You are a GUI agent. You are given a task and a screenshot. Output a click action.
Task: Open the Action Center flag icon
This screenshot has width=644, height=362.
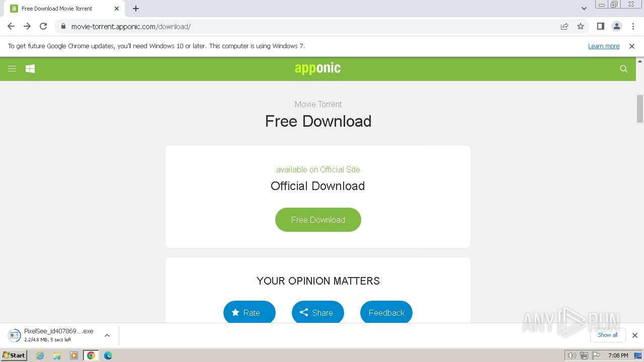click(x=596, y=355)
